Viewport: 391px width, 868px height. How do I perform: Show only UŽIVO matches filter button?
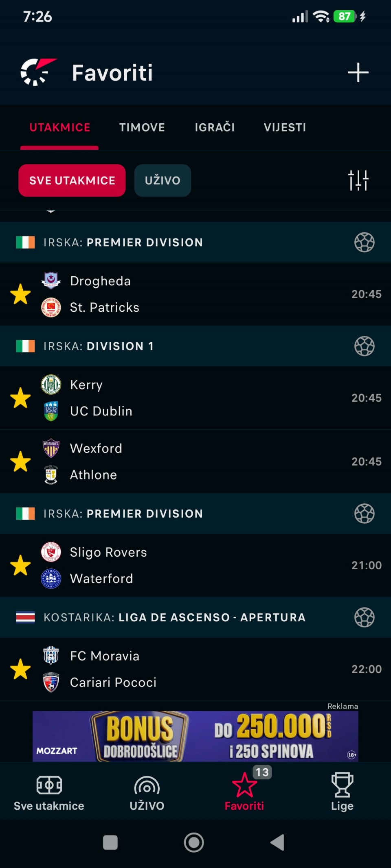click(163, 180)
